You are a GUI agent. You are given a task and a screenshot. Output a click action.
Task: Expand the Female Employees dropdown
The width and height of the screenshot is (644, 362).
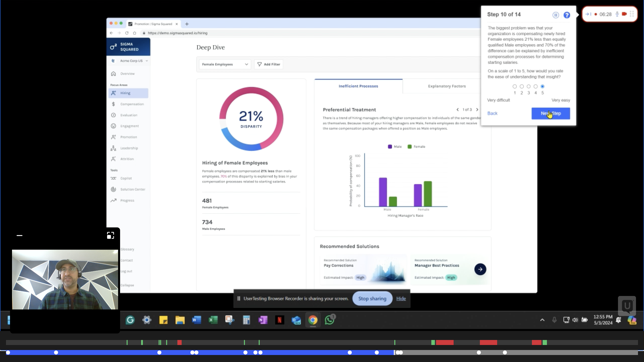tap(225, 64)
